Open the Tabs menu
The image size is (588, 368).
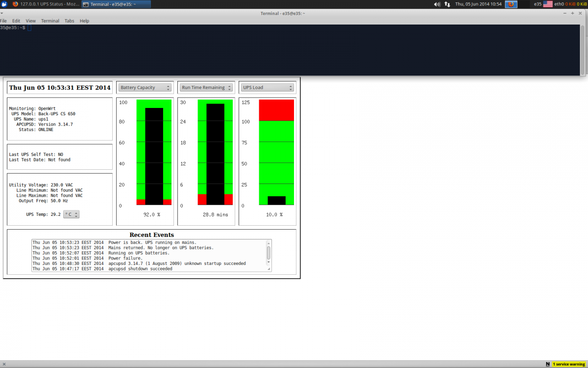69,21
